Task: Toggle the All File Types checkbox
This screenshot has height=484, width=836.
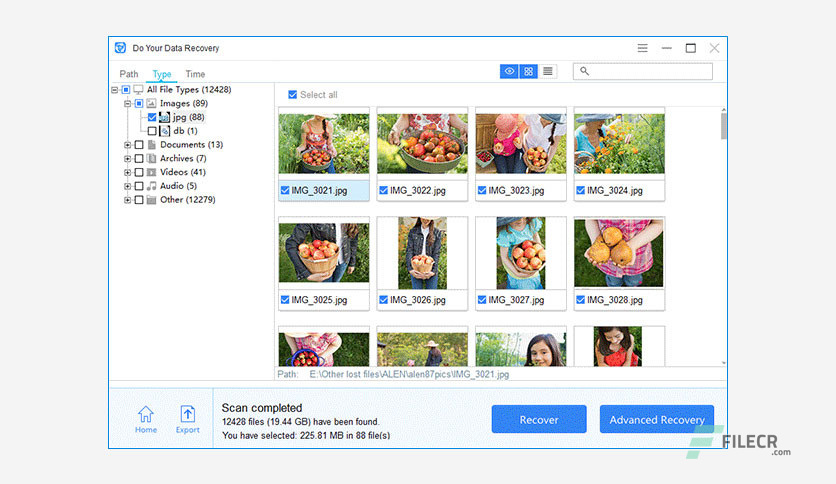Action: [x=126, y=90]
